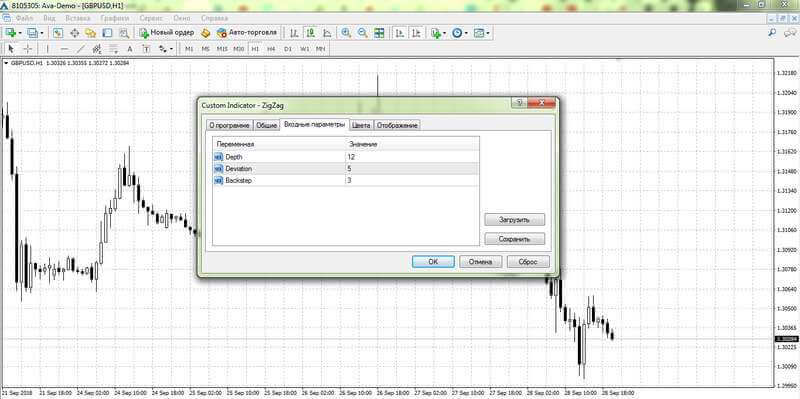Show the Navigator panel icon
Image resolution: width=800 pixels, height=399 pixels.
point(91,33)
